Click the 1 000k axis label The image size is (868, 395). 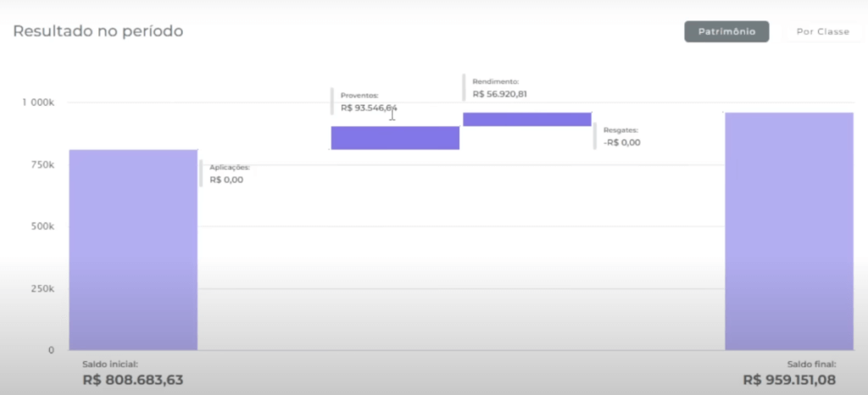coord(38,103)
